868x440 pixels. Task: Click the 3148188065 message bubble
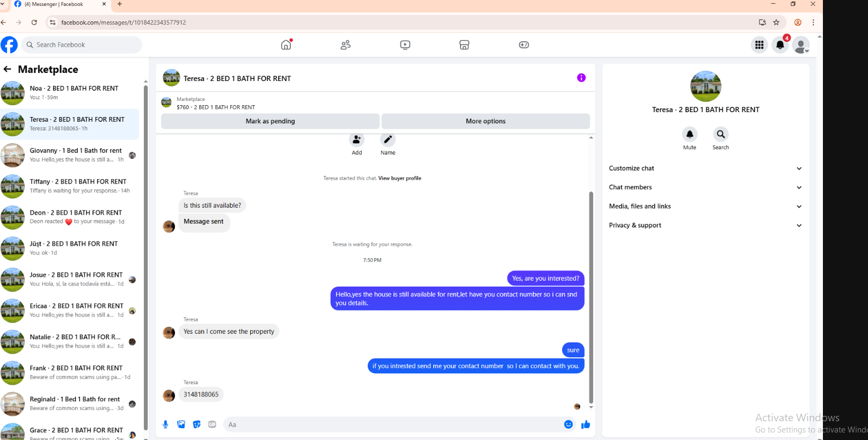201,394
